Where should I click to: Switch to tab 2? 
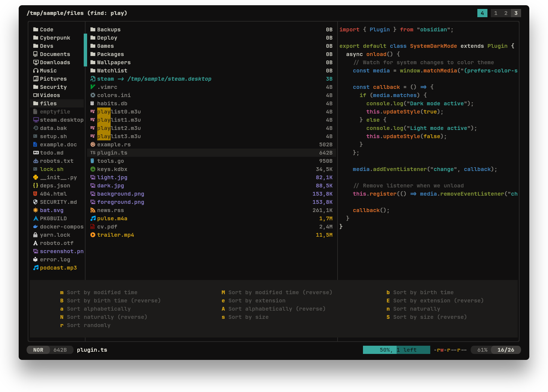(506, 13)
